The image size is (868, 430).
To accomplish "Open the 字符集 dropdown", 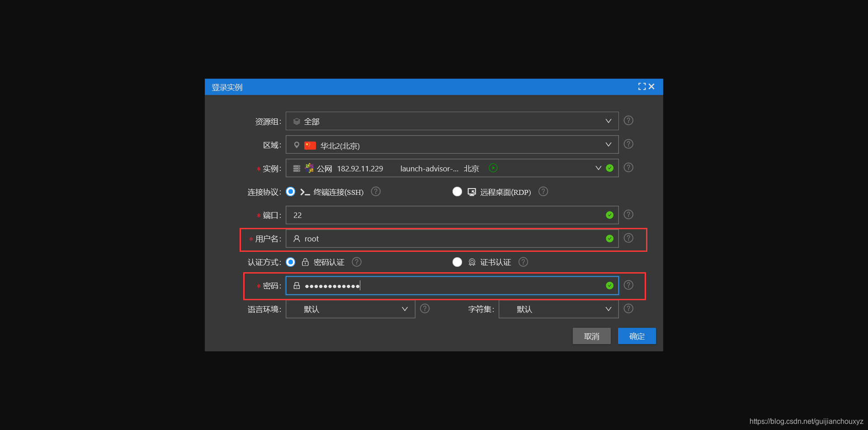I will pyautogui.click(x=559, y=309).
